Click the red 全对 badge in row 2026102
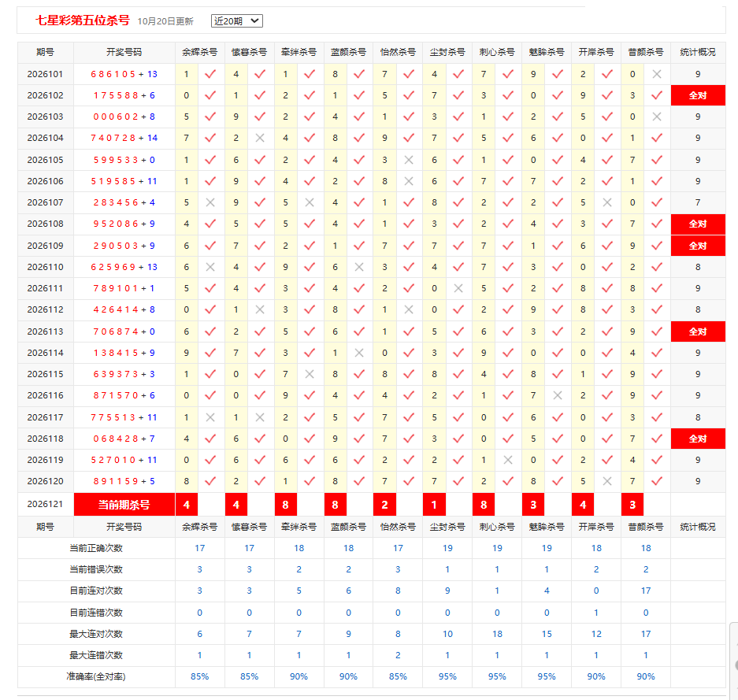Image resolution: width=738 pixels, height=700 pixels. (x=698, y=95)
